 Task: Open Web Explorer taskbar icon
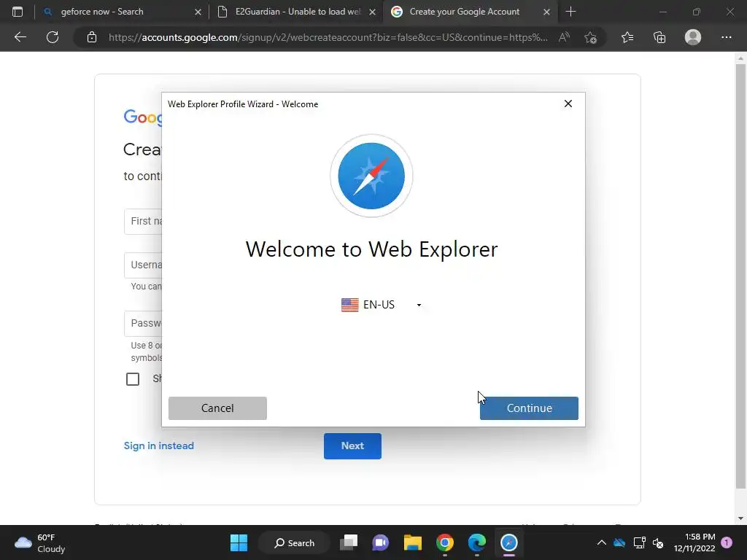tap(508, 542)
